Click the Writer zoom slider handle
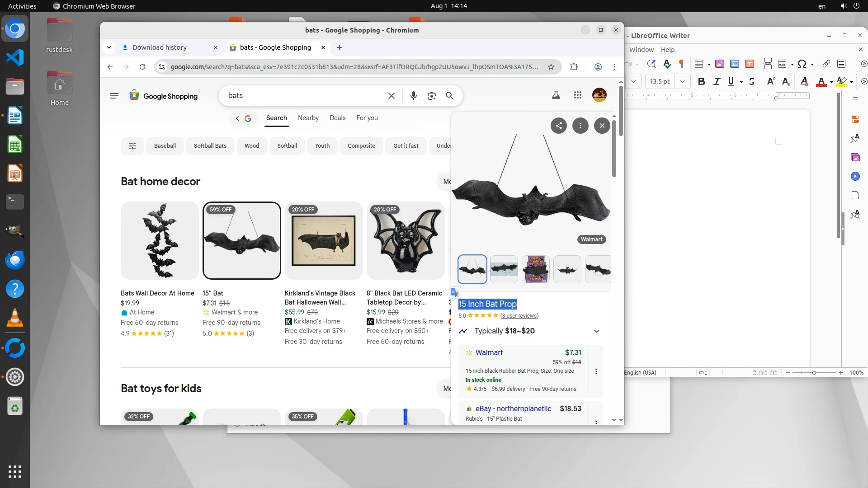Screen dimensions: 868x488 pyautogui.click(x=814, y=373)
